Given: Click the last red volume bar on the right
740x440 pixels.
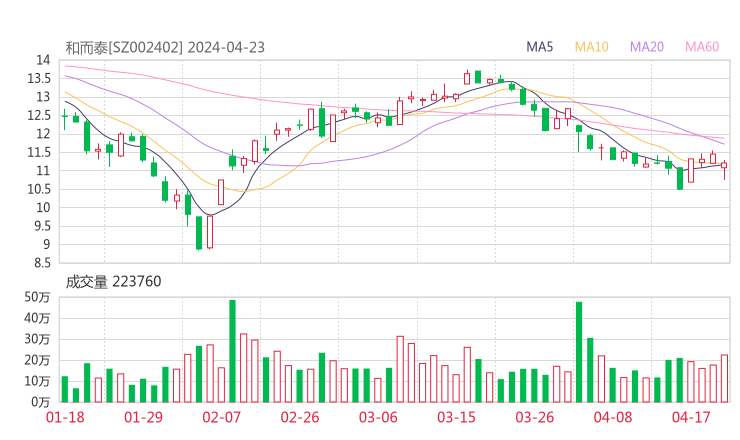Looking at the screenshot, I should [x=724, y=379].
